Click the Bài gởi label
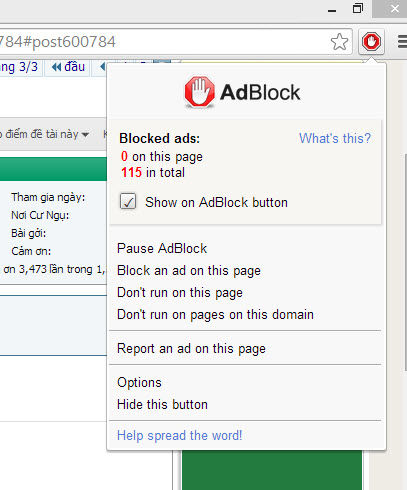407x490 pixels. tap(28, 233)
